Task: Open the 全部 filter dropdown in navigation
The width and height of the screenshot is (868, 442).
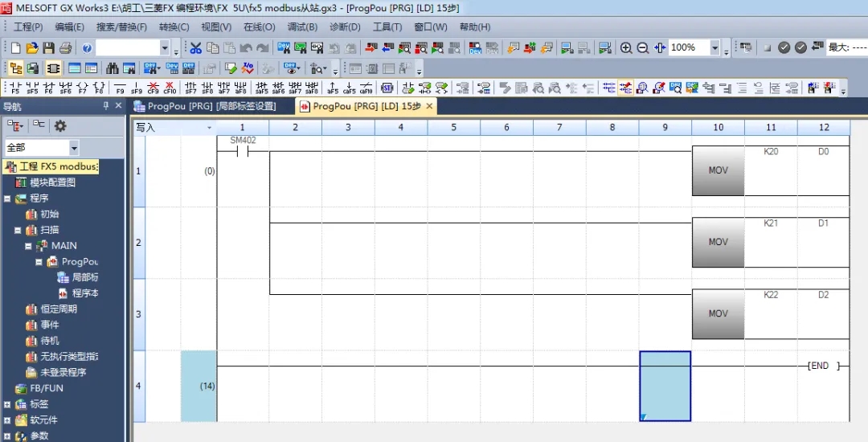Action: [x=74, y=148]
